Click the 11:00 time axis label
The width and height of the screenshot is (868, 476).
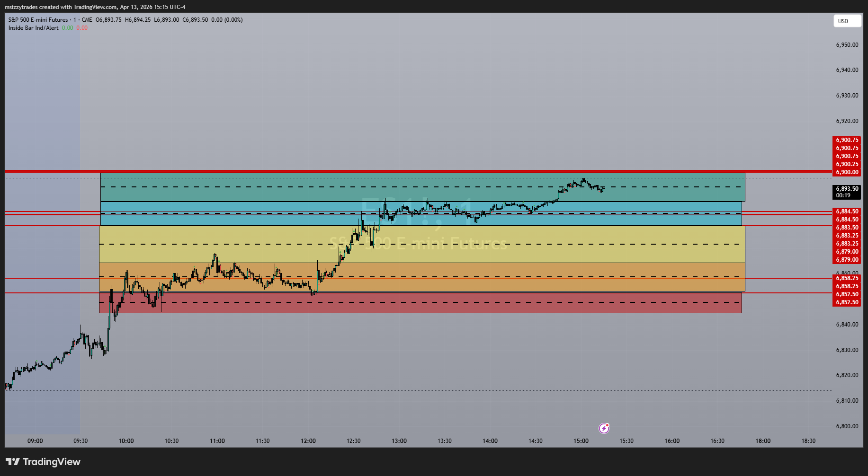(217, 441)
